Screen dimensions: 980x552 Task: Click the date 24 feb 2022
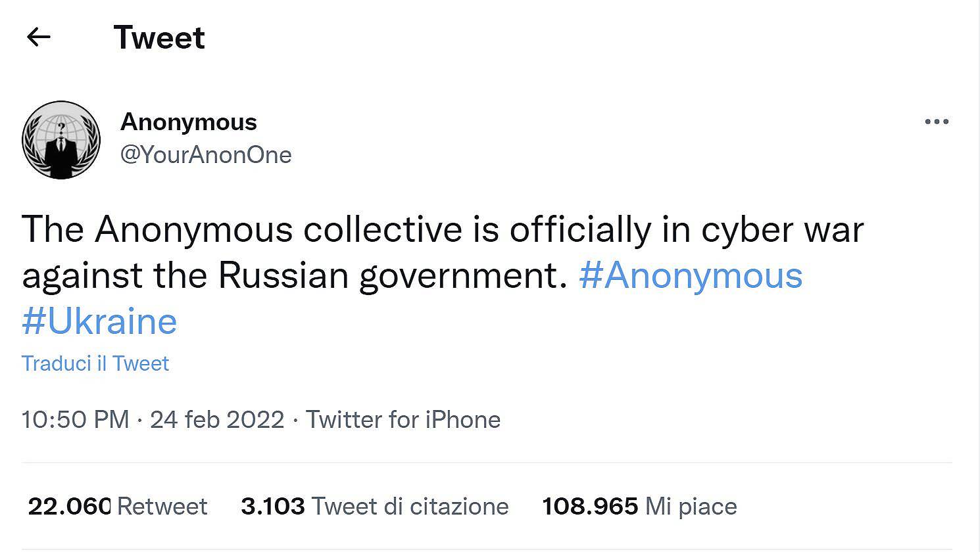point(217,419)
